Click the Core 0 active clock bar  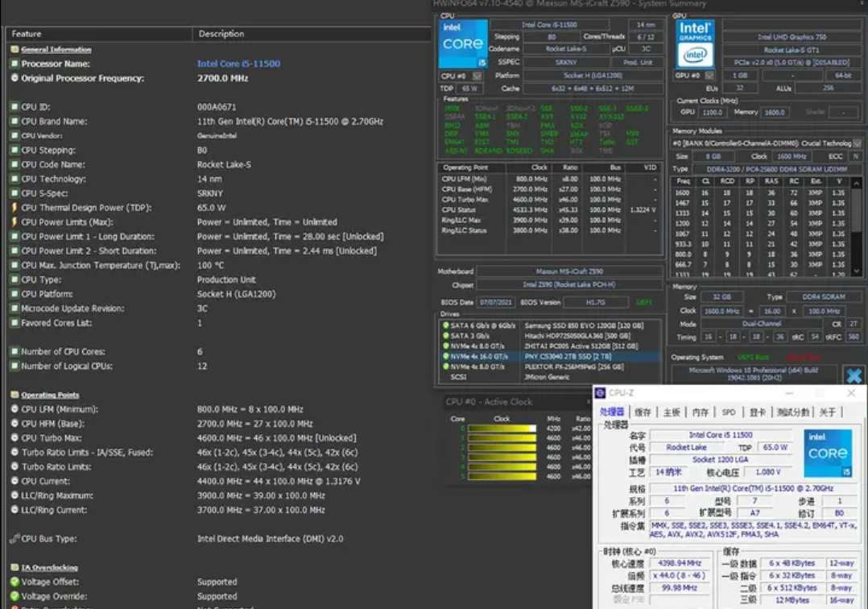coord(503,429)
